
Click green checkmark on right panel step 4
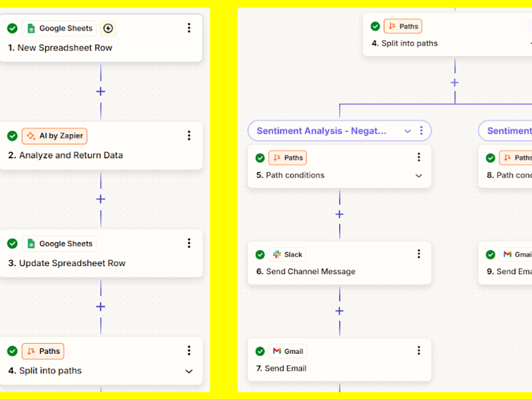pos(375,26)
